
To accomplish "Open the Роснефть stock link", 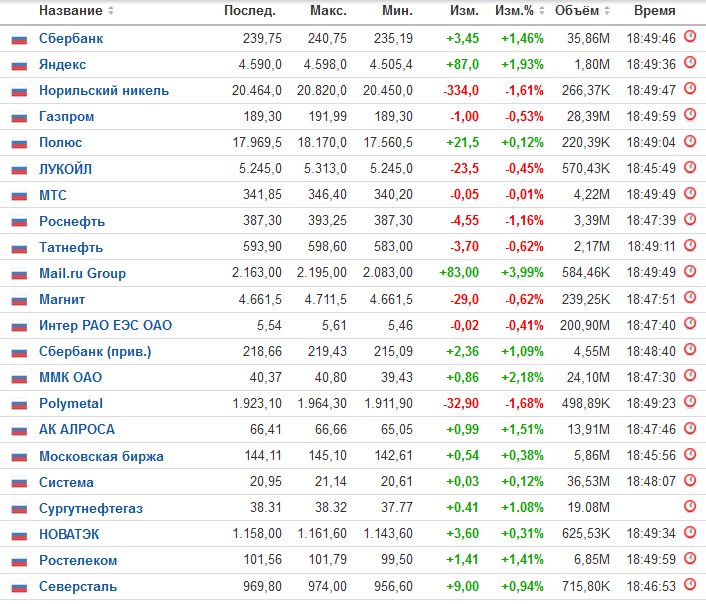I will click(72, 222).
